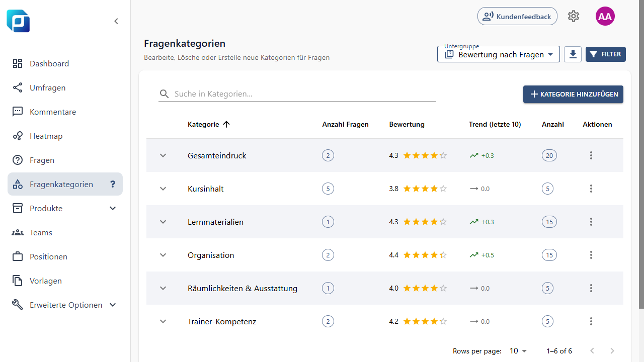Expand the Lernmaterialien row

[x=163, y=222]
